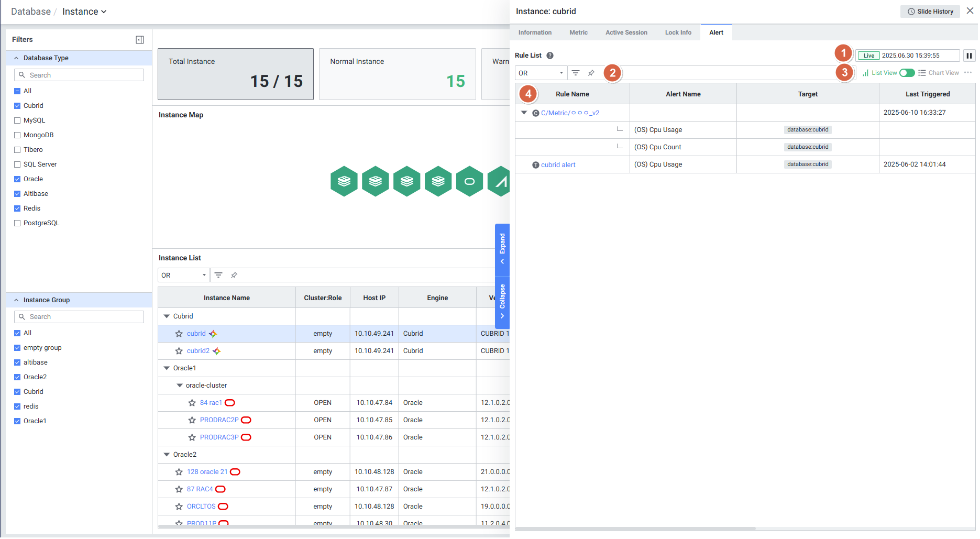The width and height of the screenshot is (980, 539).
Task: Star the cubrid2 instance as favorite
Action: point(179,351)
